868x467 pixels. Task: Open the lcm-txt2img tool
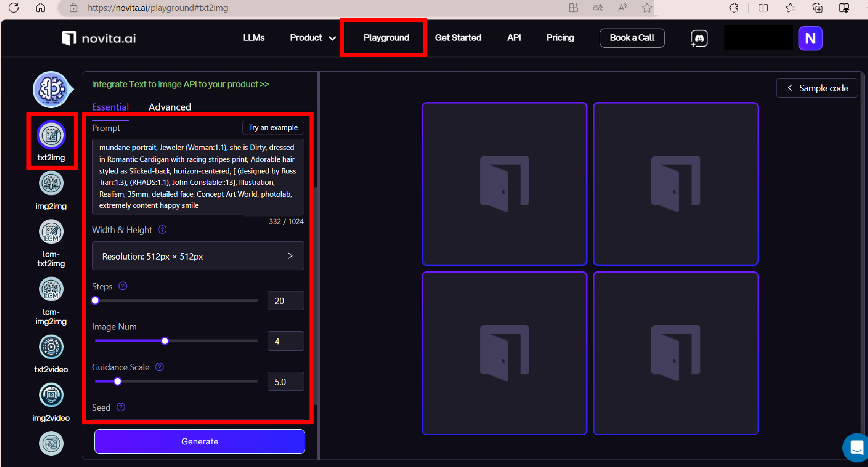51,232
